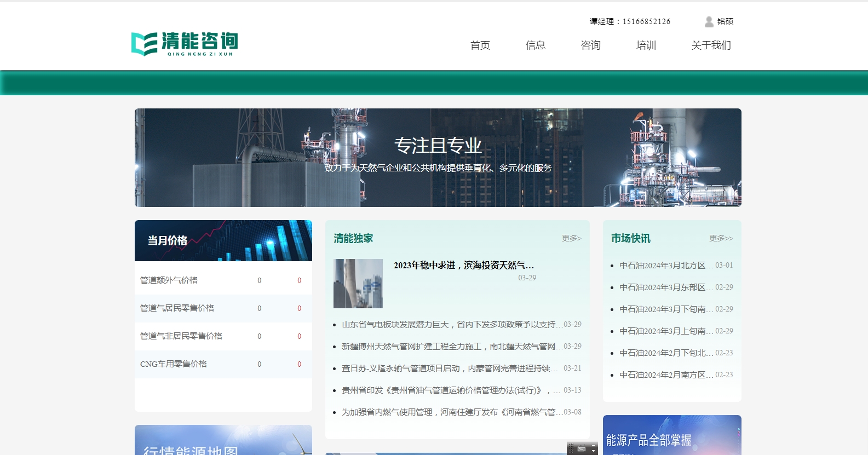Click 更多> in the 清能独家 section
This screenshot has height=455, width=868.
click(x=571, y=238)
